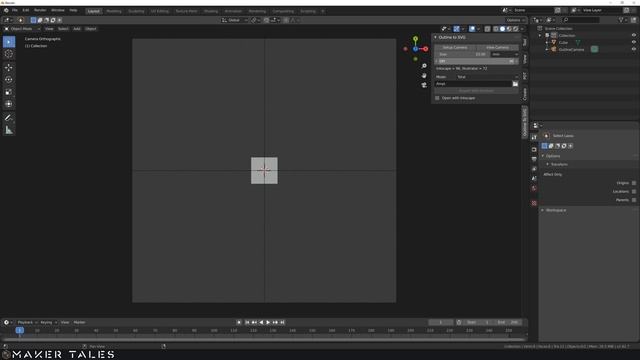
Task: Click the Size value field in Outline to SVG
Action: click(462, 54)
